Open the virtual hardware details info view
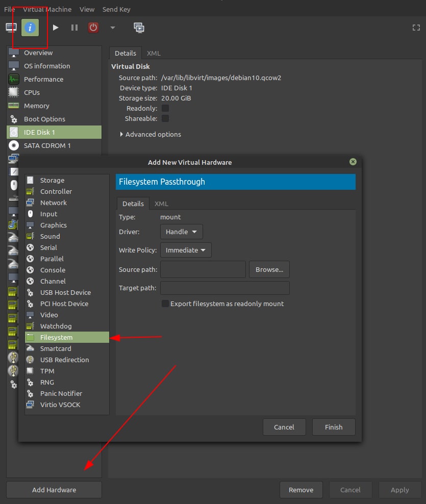This screenshot has height=504, width=426. (x=30, y=28)
